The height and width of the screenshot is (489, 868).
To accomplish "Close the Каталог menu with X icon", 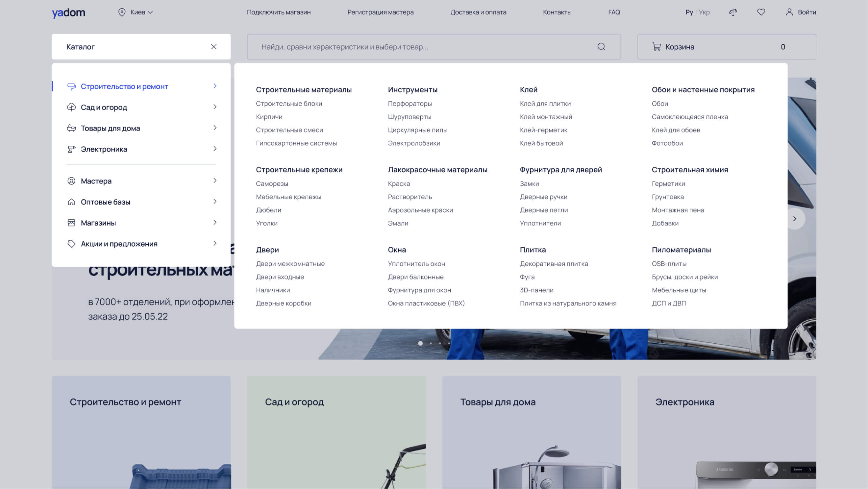I will click(214, 46).
